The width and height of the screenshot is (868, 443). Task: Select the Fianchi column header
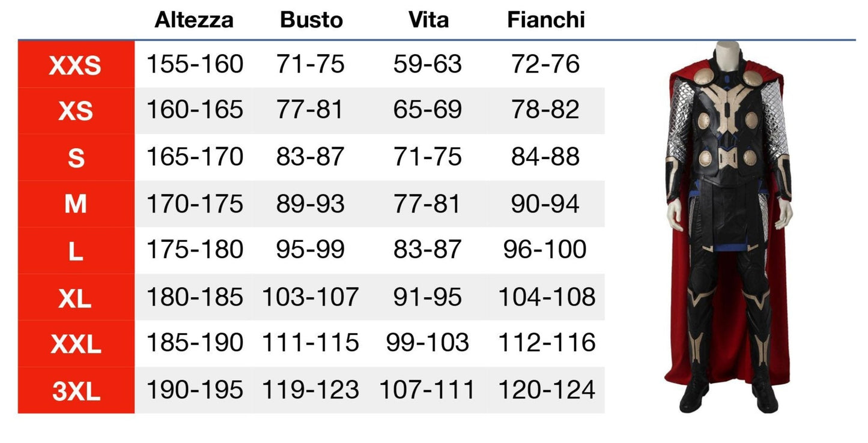point(545,20)
